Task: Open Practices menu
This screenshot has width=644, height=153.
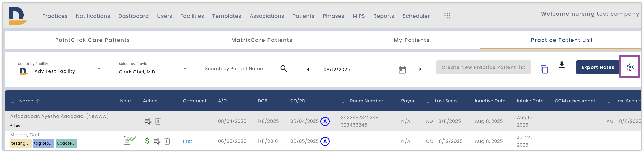Action: [55, 16]
